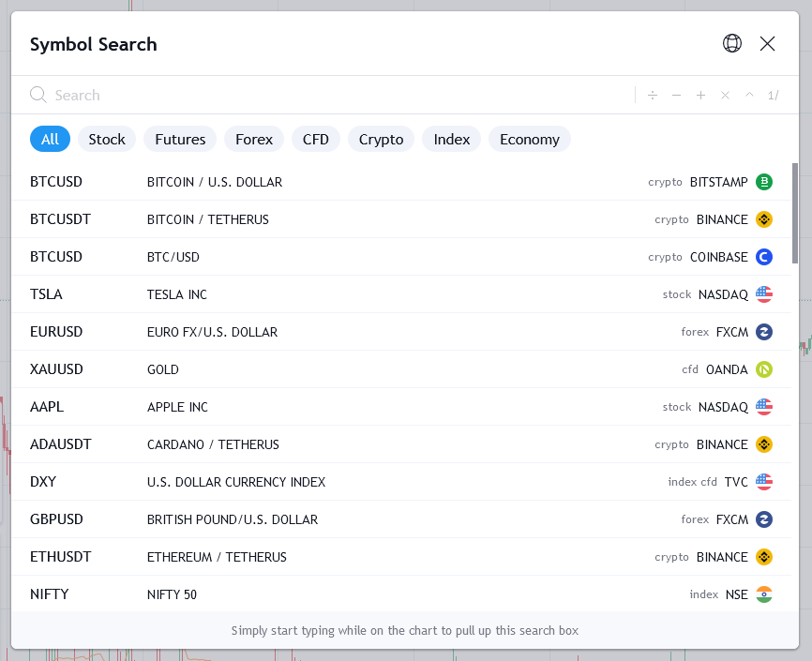Viewport: 812px width, 661px height.
Task: Show only Index symbols
Action: click(452, 139)
